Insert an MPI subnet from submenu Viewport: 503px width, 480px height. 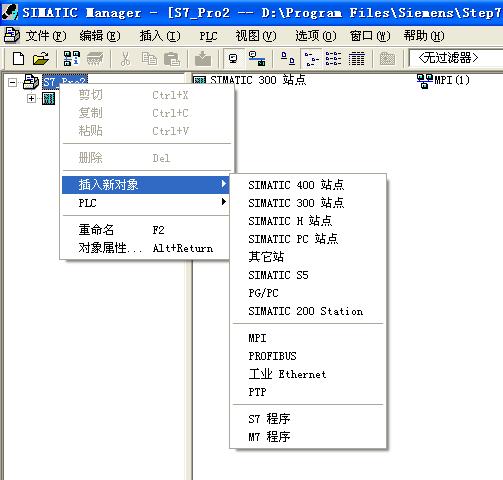308,338
